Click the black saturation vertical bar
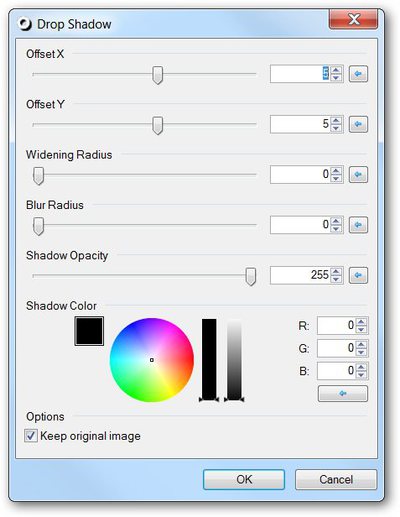 [209, 359]
